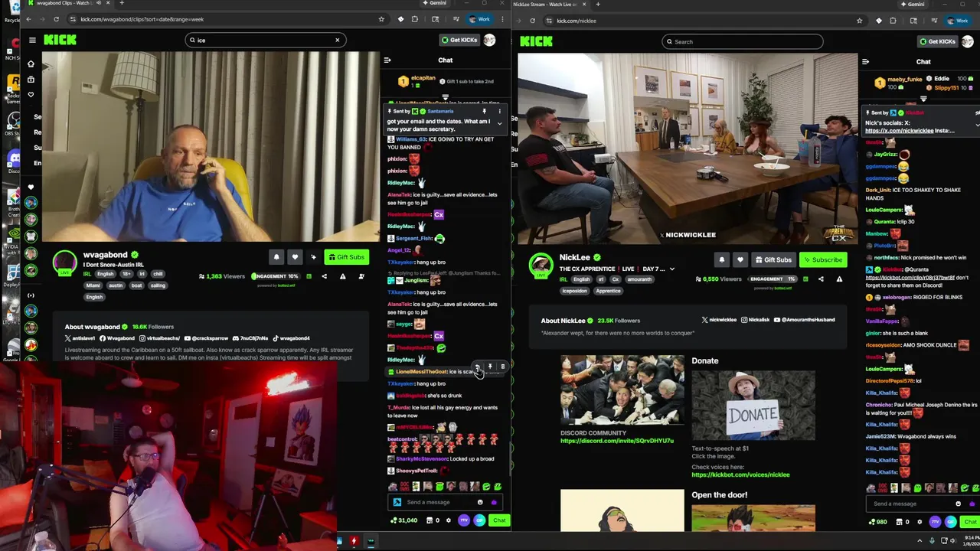Toggle notifications bell for NickLee
Image resolution: width=980 pixels, height=551 pixels.
pyautogui.click(x=721, y=260)
